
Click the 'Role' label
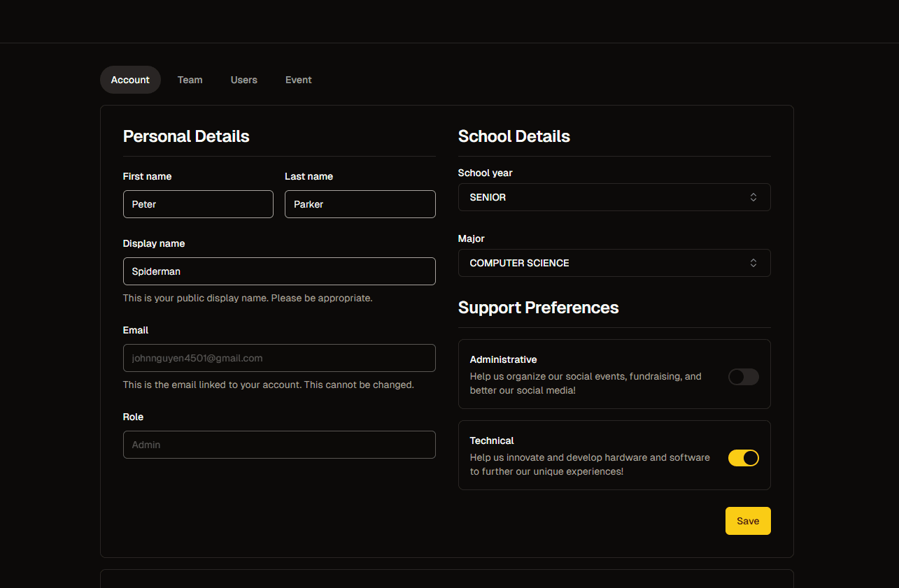click(133, 417)
